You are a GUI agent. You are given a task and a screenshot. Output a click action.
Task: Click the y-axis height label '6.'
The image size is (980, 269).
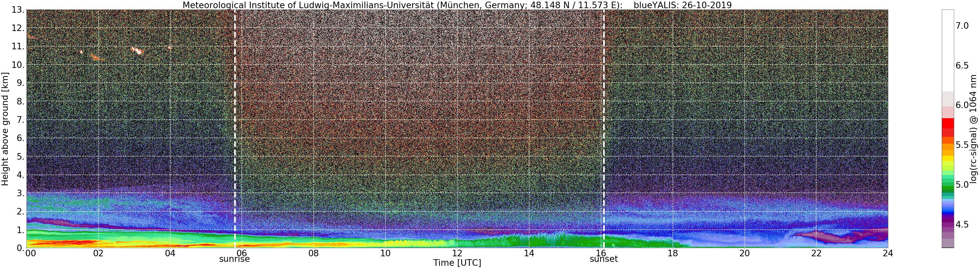tap(21, 138)
